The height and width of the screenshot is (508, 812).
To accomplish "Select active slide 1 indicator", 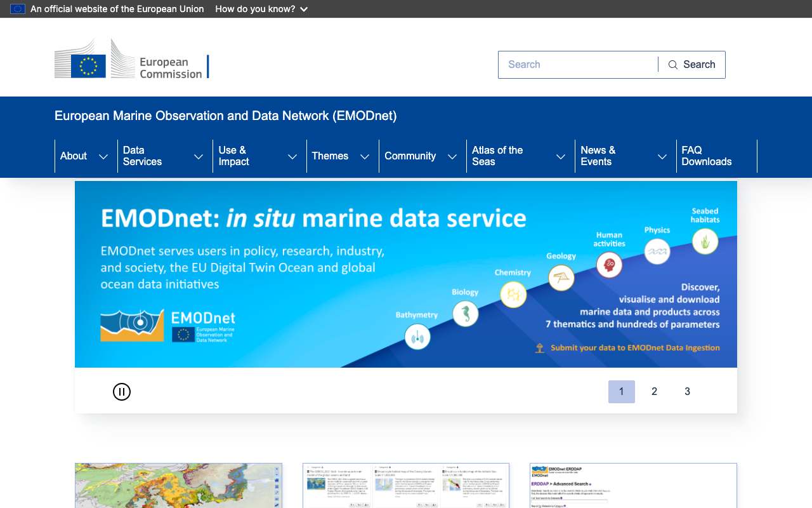I will [622, 392].
